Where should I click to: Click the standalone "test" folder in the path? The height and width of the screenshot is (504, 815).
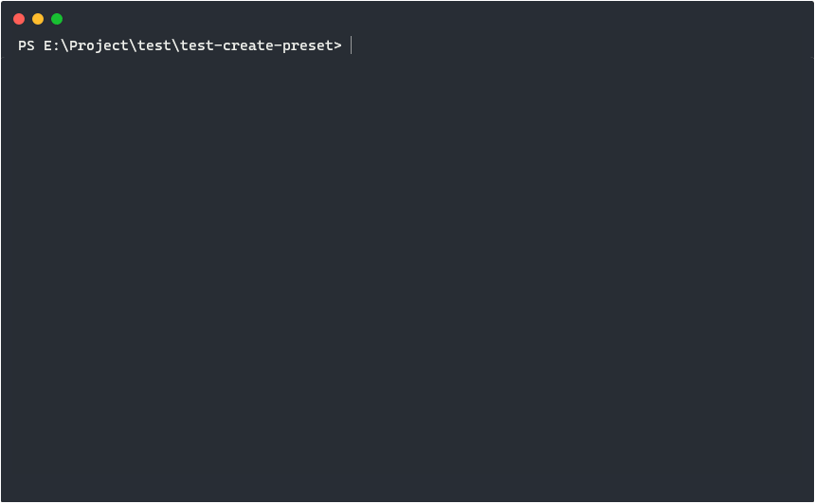pyautogui.click(x=154, y=45)
